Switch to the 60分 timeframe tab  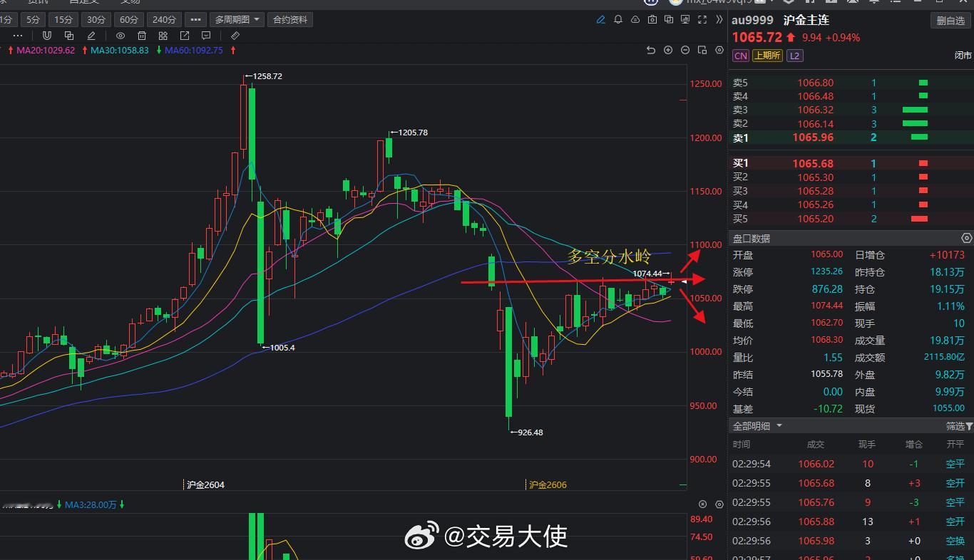128,19
